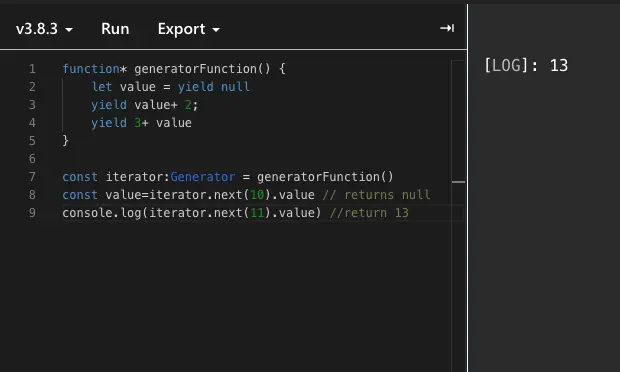The width and height of the screenshot is (620, 372).
Task: Run the code with Run button
Action: [115, 29]
